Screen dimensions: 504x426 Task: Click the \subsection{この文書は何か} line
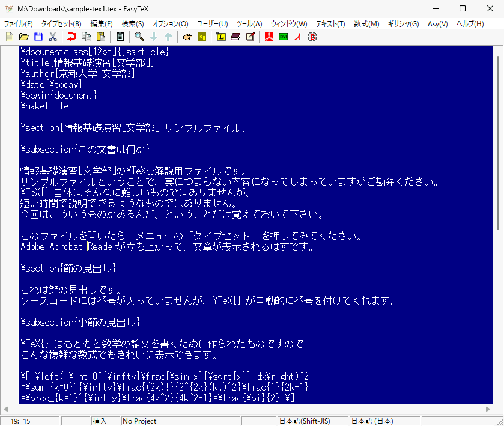[85, 149]
